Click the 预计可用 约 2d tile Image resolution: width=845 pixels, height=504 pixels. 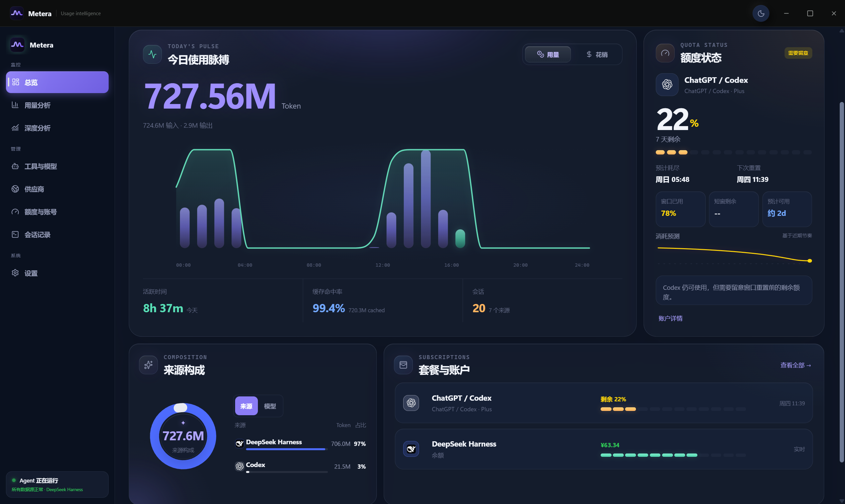(787, 209)
